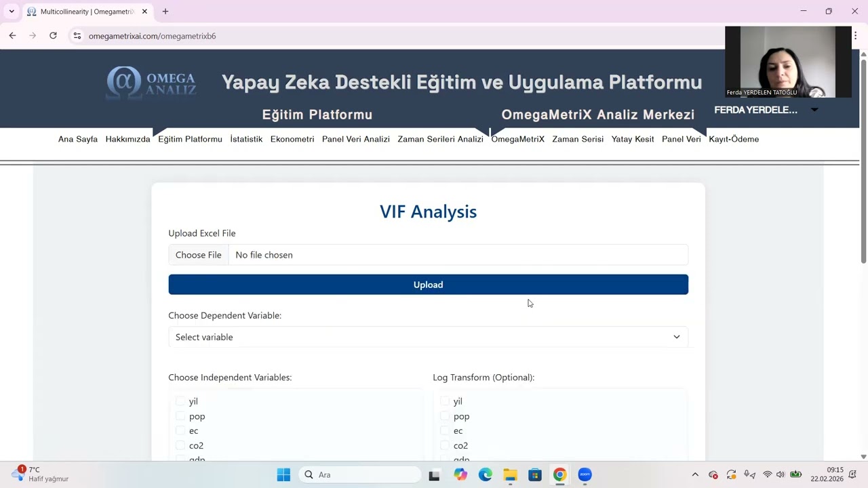Screen dimensions: 868x488
Task: Tick the ec independent variable checkbox
Action: point(180,430)
